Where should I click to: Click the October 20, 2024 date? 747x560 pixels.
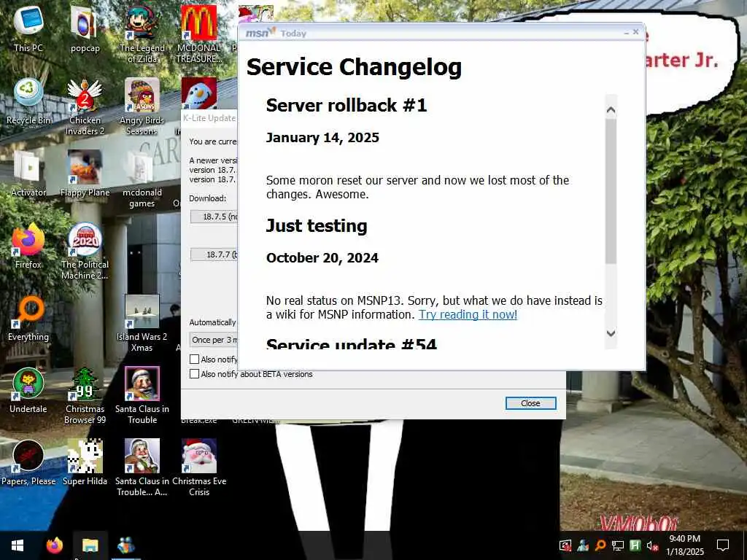click(x=322, y=258)
